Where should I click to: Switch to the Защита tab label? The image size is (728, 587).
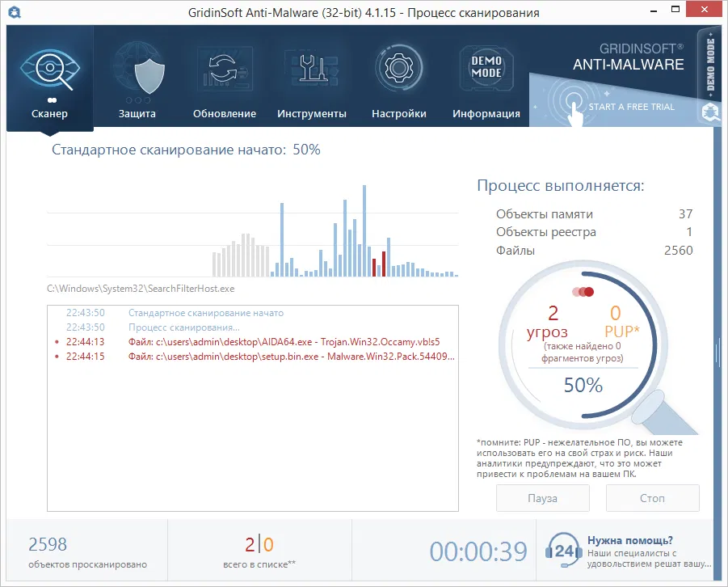coord(137,113)
